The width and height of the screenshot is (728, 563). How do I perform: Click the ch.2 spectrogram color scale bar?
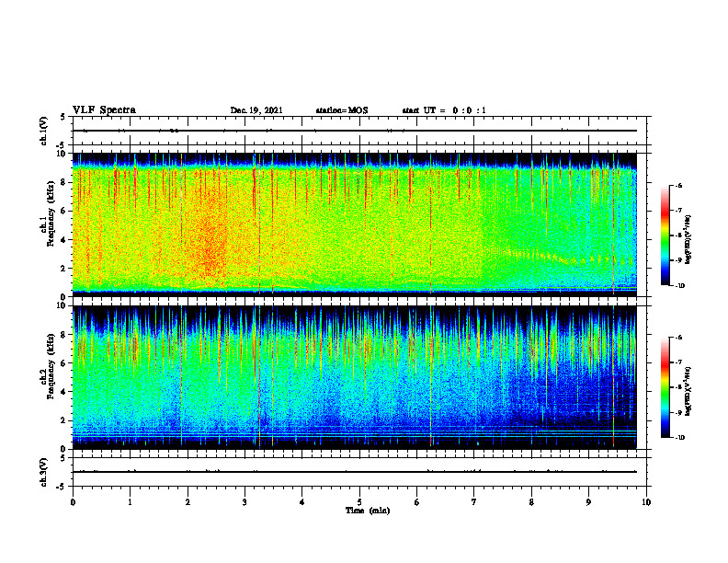click(665, 387)
